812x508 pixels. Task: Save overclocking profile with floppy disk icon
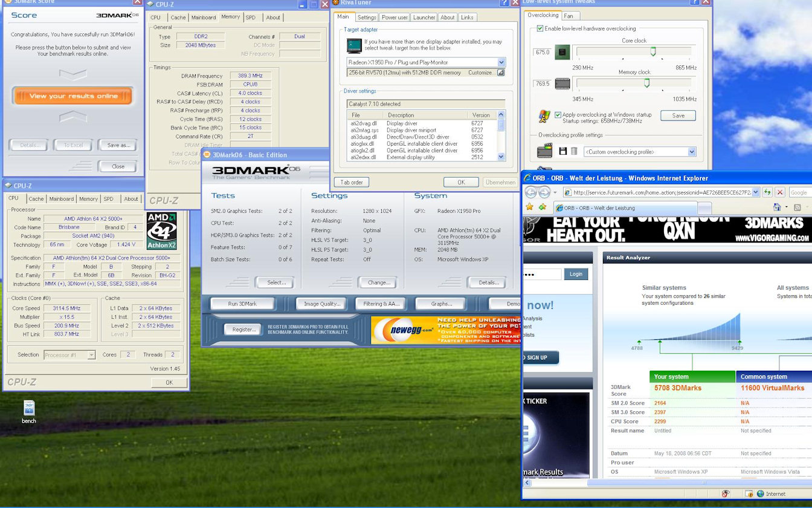pos(563,151)
